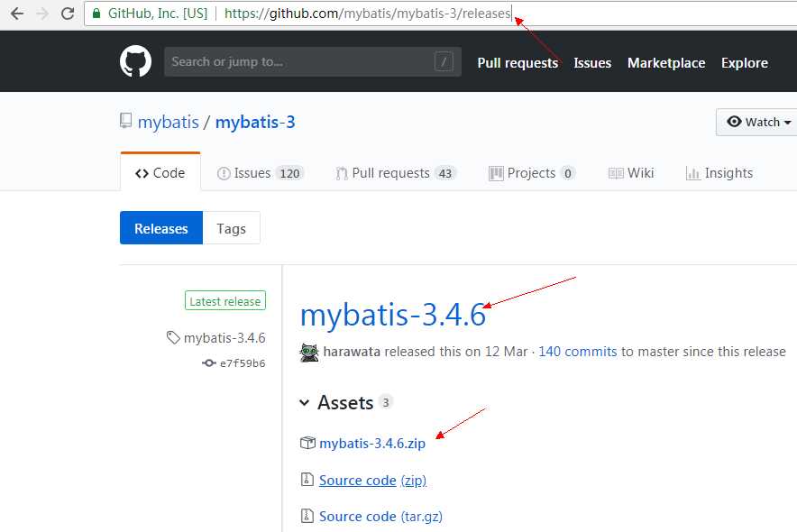Reload the page with refresh icon

point(68,14)
